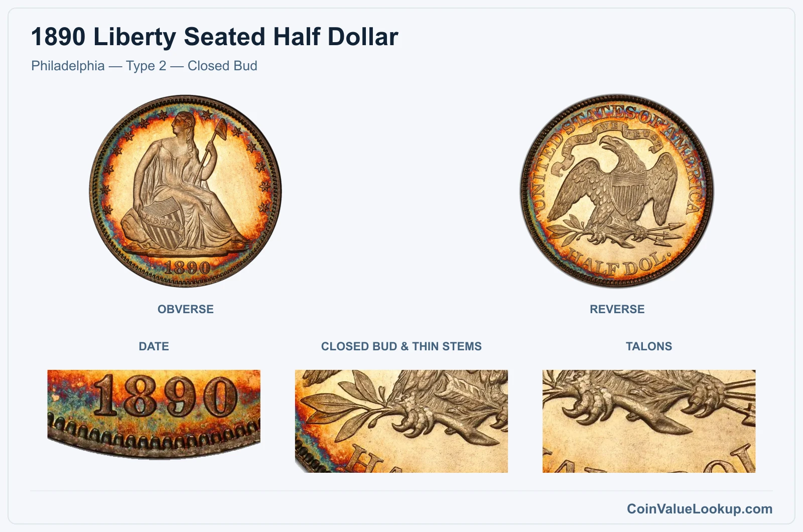Click the OBVERSE label
Image resolution: width=803 pixels, height=532 pixels.
[x=186, y=309]
